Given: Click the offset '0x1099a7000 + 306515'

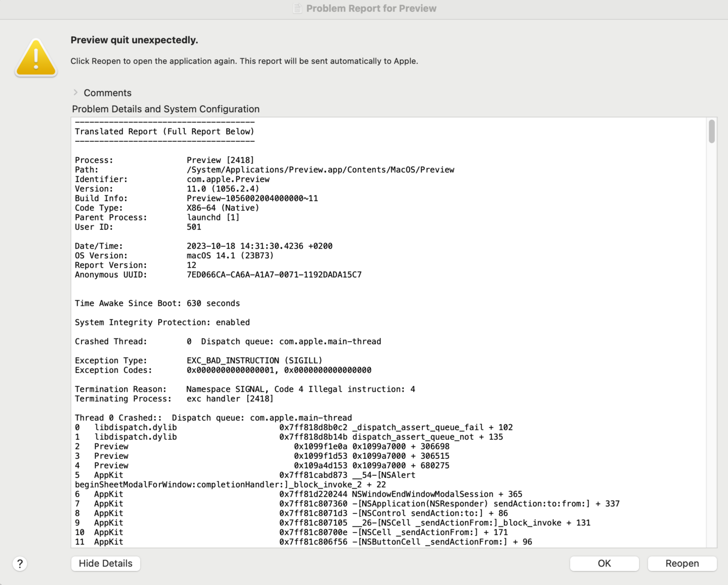Looking at the screenshot, I should (401, 456).
